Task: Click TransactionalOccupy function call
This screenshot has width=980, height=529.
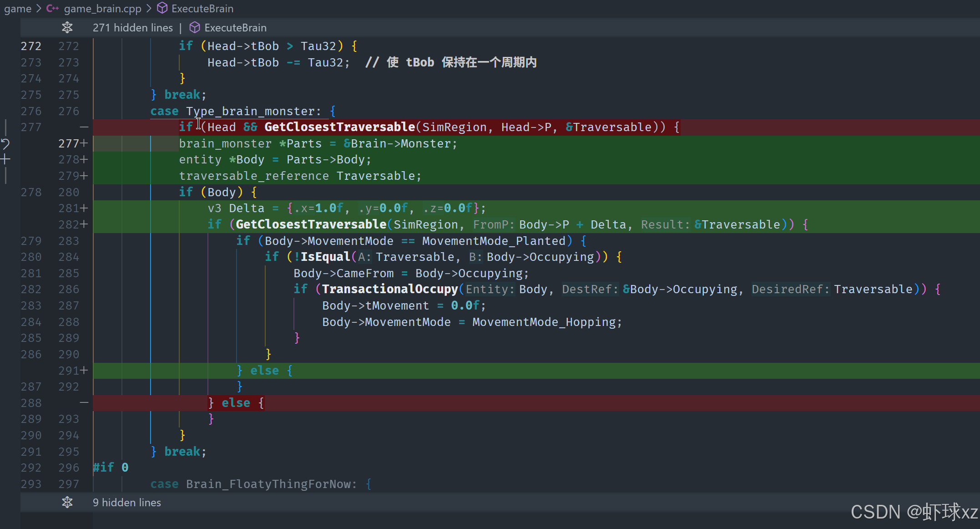Action: [389, 289]
